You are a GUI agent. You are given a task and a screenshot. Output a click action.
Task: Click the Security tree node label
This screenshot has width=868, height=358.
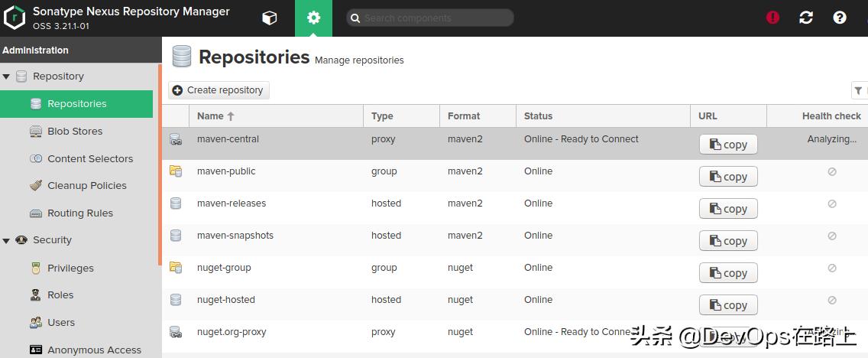(x=52, y=240)
